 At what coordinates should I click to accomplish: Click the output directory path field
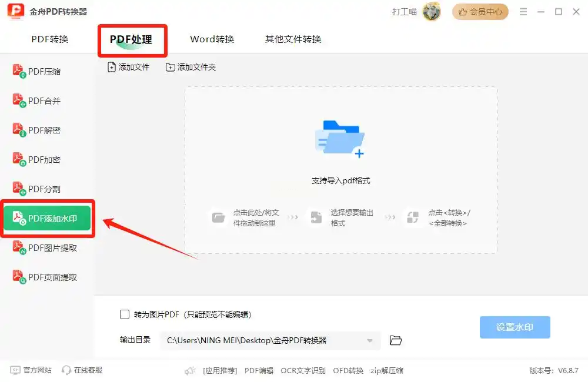[x=270, y=340]
